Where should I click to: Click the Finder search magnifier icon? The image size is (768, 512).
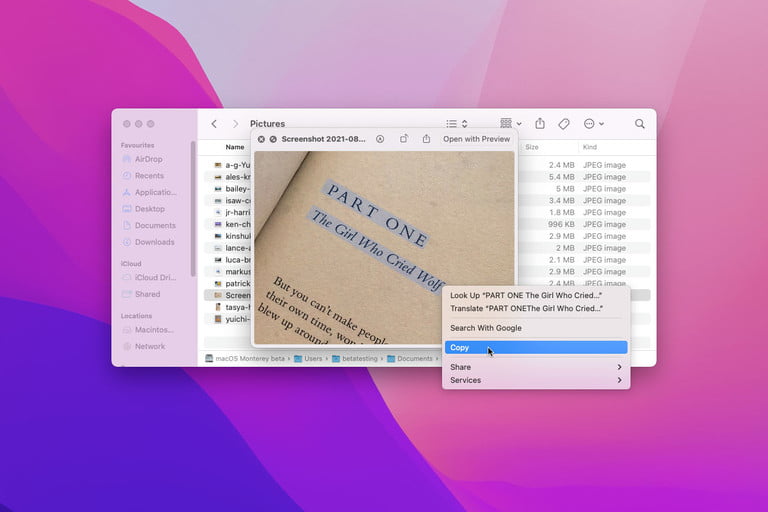point(640,124)
